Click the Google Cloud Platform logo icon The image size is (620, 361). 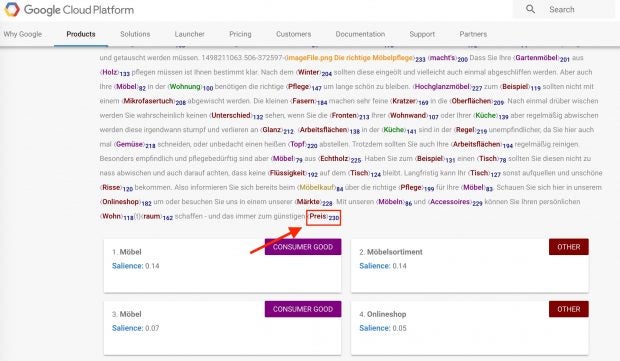(11, 9)
